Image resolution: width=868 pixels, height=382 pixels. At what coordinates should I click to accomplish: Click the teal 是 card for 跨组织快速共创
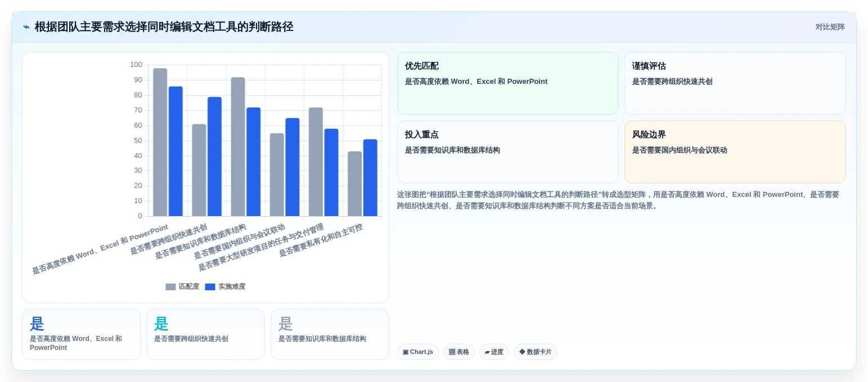tap(205, 334)
